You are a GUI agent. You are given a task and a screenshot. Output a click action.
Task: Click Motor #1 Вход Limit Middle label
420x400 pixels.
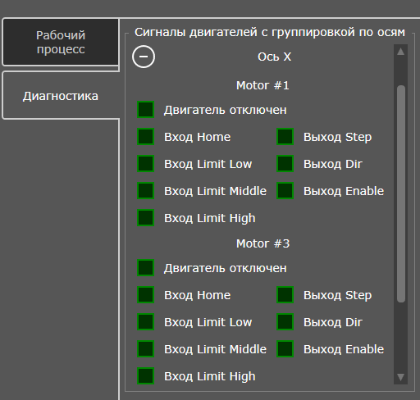215,191
